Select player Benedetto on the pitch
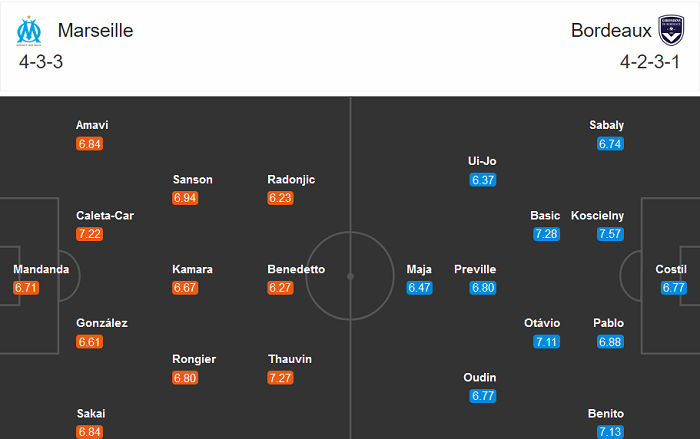Screen dimensions: 700x439 [296, 269]
